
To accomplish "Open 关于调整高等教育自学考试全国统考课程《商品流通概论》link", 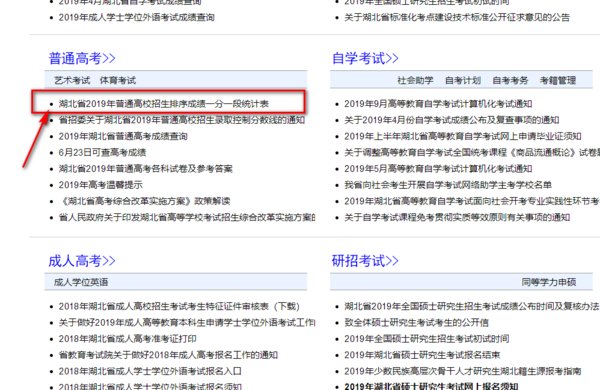I will tap(472, 153).
